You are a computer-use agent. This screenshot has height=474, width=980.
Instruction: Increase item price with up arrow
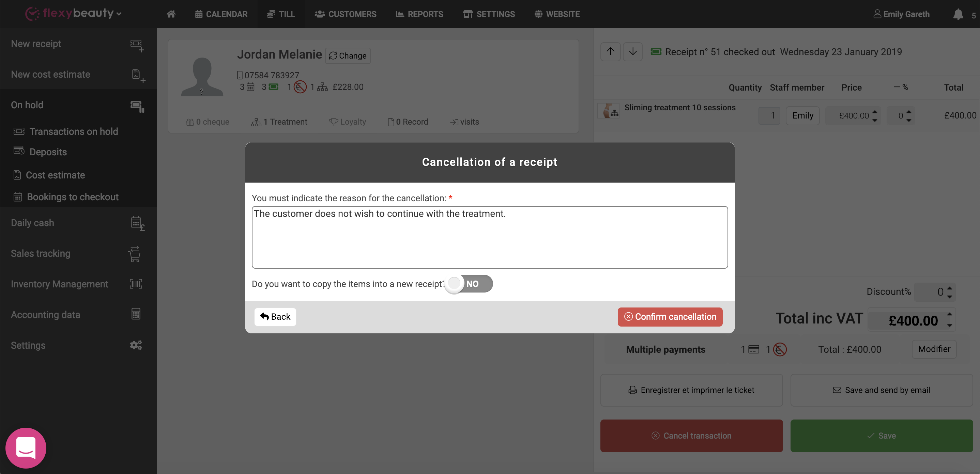(x=875, y=112)
